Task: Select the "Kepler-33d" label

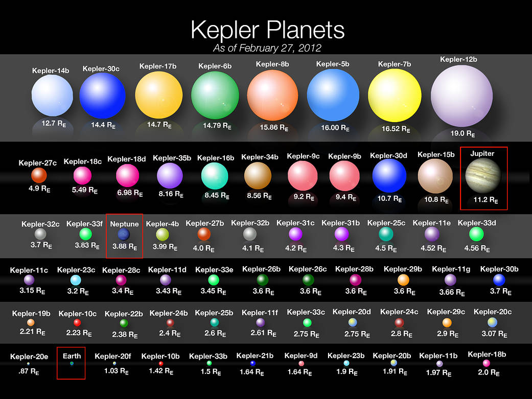Action: click(477, 223)
